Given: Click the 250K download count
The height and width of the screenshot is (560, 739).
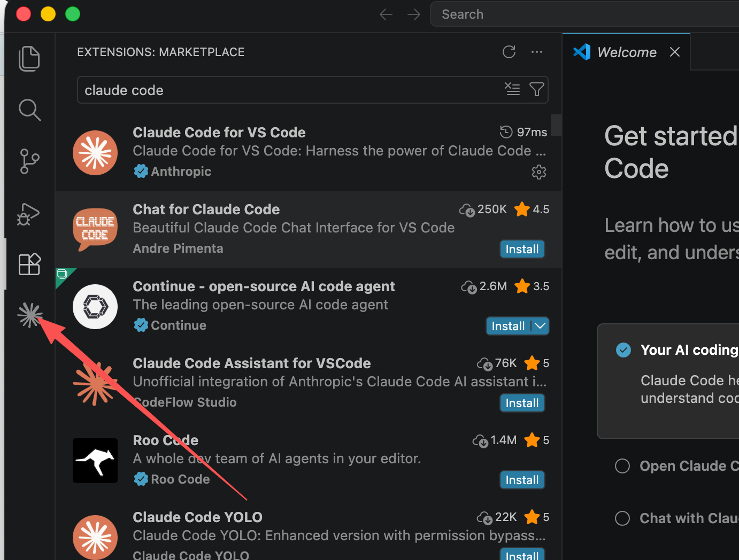Looking at the screenshot, I should [483, 209].
